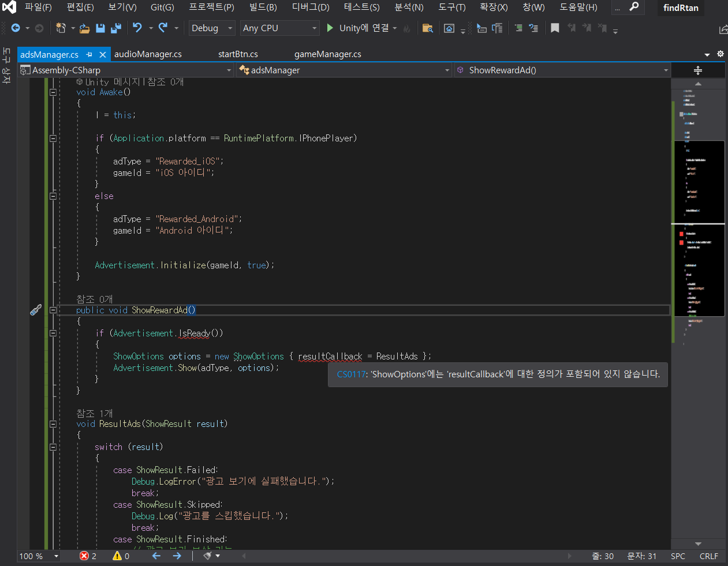Click the findRtan solution name button
728x566 pixels.
tap(681, 8)
